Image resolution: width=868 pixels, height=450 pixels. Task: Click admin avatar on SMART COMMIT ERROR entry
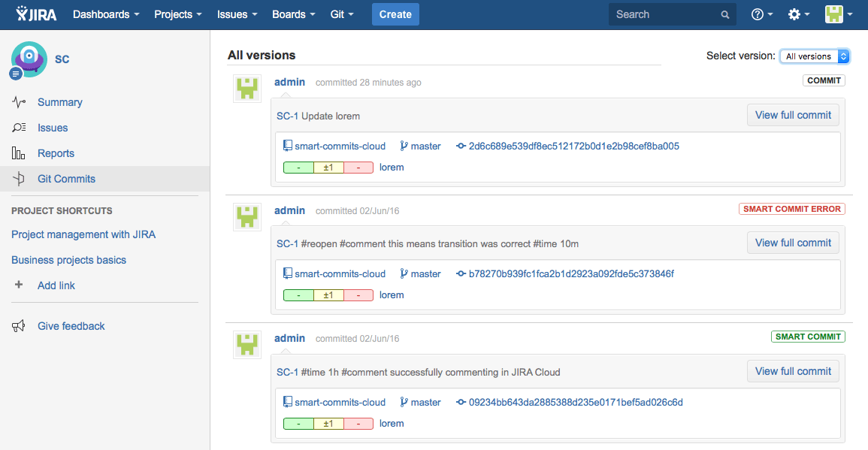[247, 217]
